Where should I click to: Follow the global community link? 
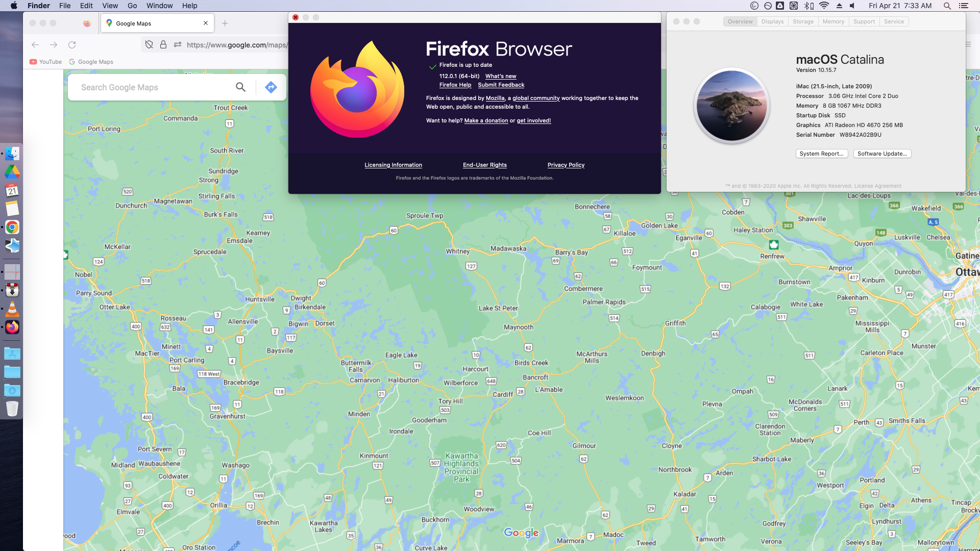point(536,98)
